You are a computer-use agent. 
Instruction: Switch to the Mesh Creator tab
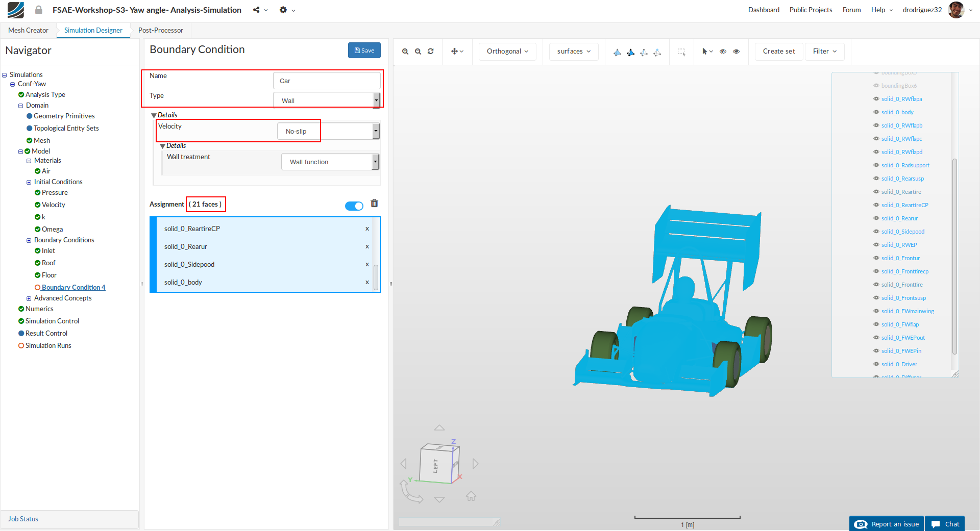[28, 31]
